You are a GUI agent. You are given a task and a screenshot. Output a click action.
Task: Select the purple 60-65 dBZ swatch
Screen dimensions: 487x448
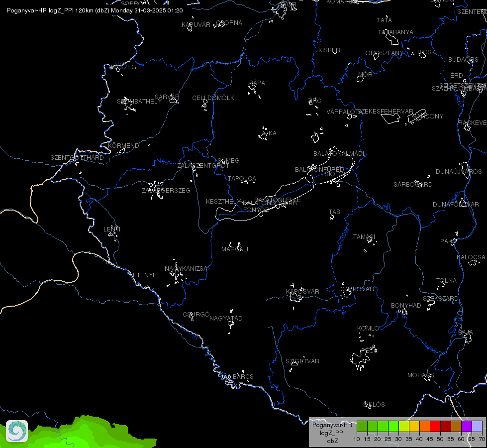(x=467, y=427)
